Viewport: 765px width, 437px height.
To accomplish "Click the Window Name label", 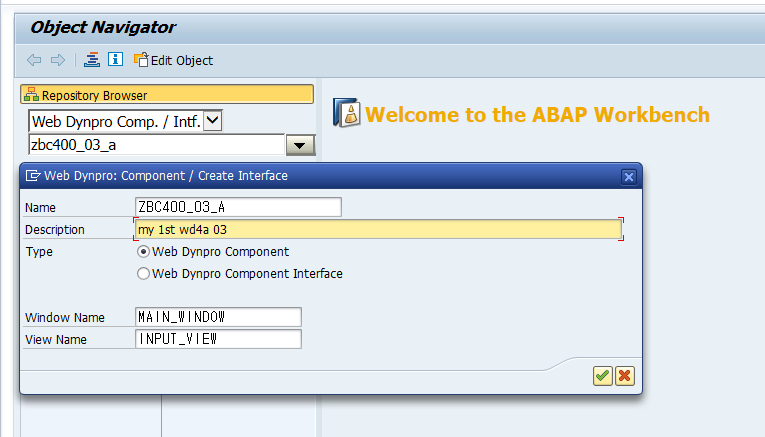I will [x=65, y=318].
